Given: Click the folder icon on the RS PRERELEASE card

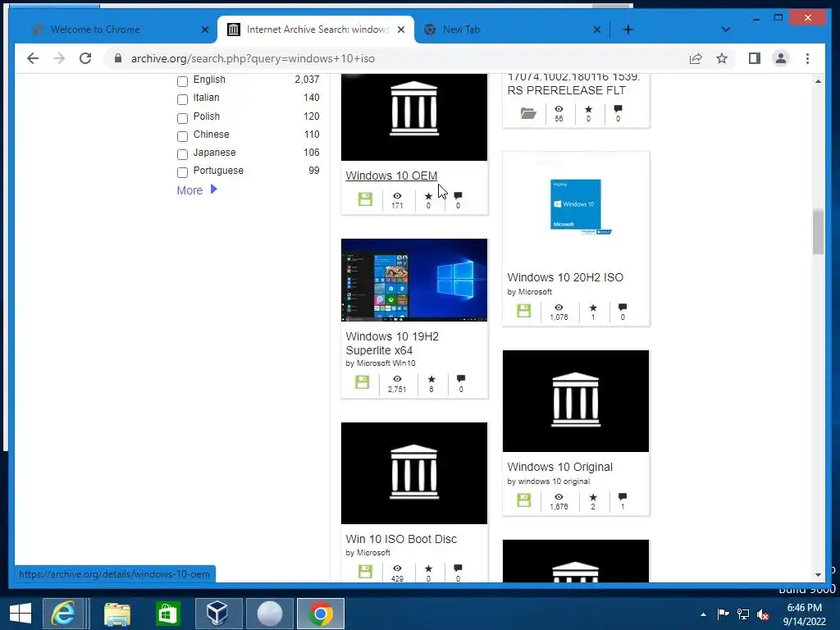Looking at the screenshot, I should (528, 113).
